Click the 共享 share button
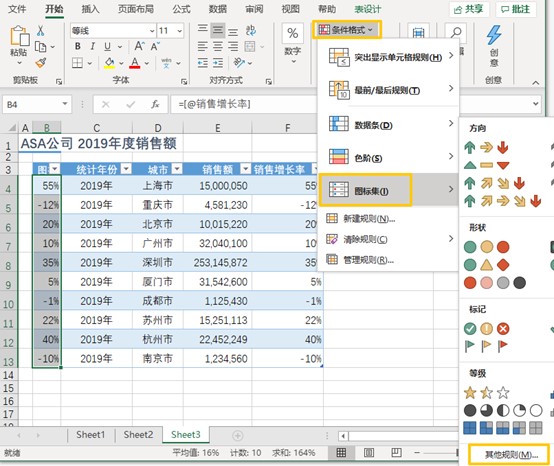Viewport: 554px width, 466px height. pos(469,9)
